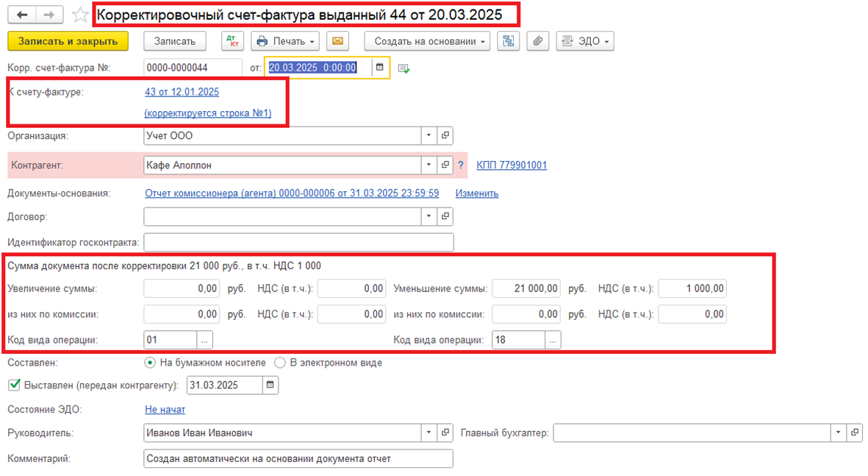This screenshot has width=868, height=476.
Task: Show accounting entries with Дт/Кт icon
Action: point(232,42)
